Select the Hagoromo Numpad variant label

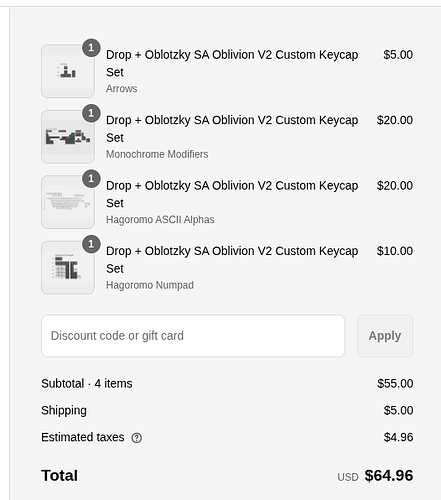coord(150,285)
